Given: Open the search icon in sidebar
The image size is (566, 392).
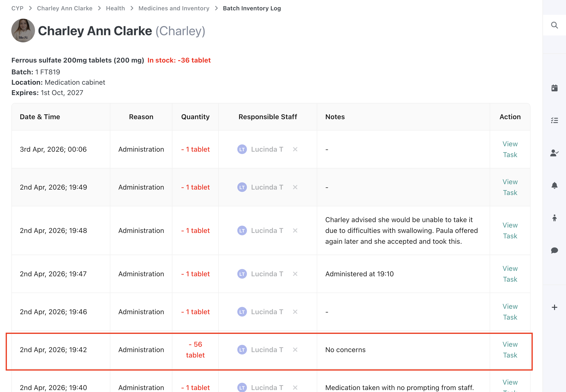Looking at the screenshot, I should pyautogui.click(x=554, y=25).
